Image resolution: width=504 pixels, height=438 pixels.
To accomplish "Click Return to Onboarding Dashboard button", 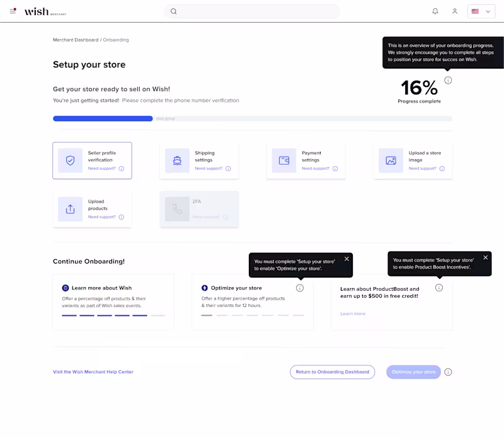I will (333, 372).
